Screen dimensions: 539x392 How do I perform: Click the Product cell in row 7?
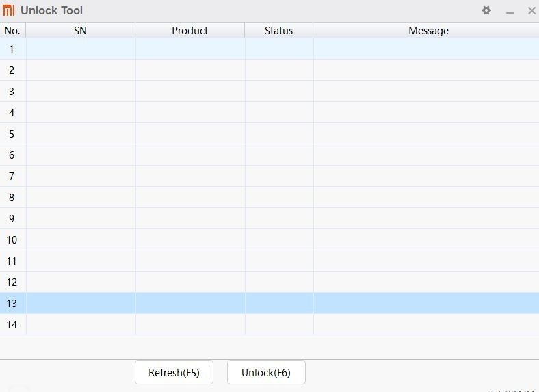[190, 176]
